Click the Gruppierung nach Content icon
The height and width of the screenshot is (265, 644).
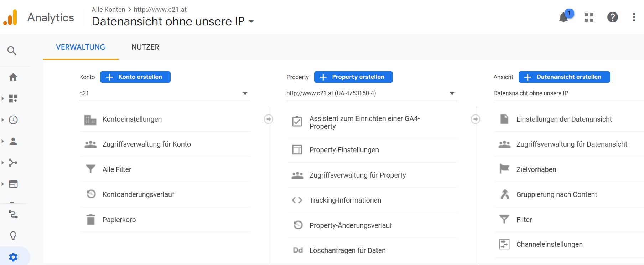[505, 194]
